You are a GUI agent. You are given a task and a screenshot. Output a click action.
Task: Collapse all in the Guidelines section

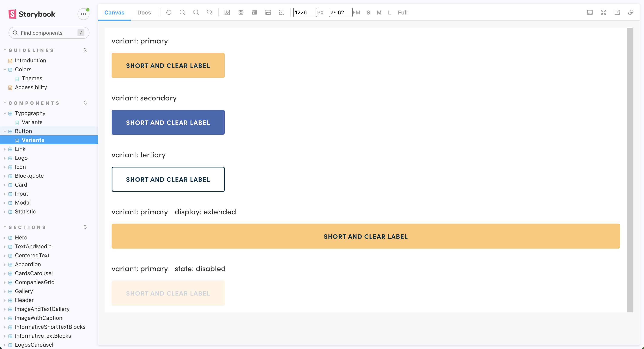pyautogui.click(x=85, y=50)
